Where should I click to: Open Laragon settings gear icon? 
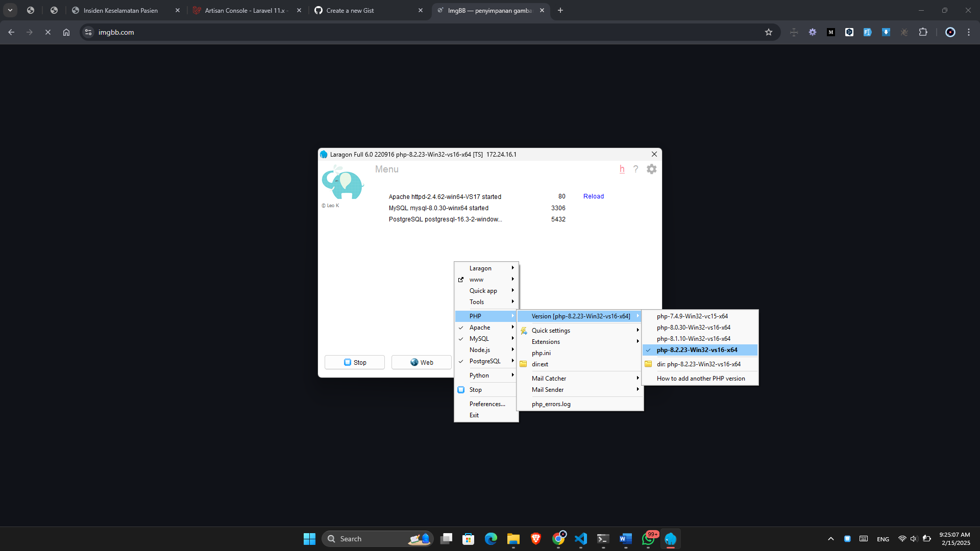(651, 169)
